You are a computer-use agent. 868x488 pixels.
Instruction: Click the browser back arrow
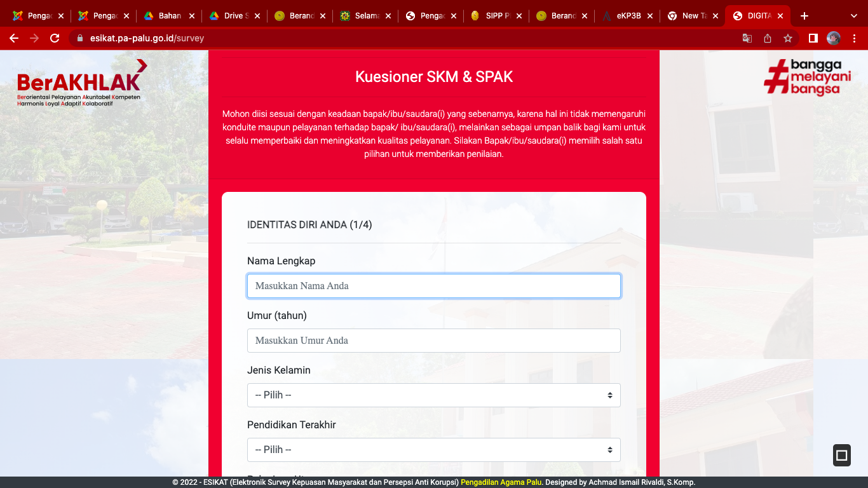pyautogui.click(x=14, y=38)
